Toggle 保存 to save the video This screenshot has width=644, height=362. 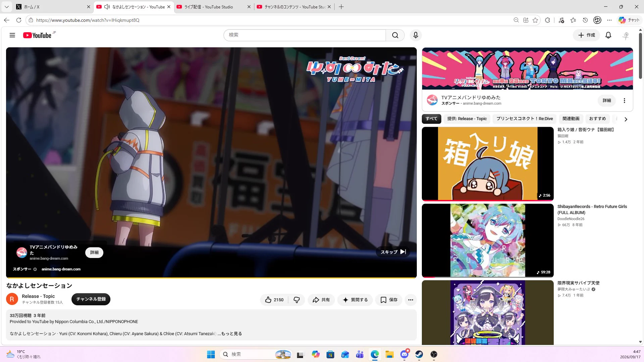389,300
